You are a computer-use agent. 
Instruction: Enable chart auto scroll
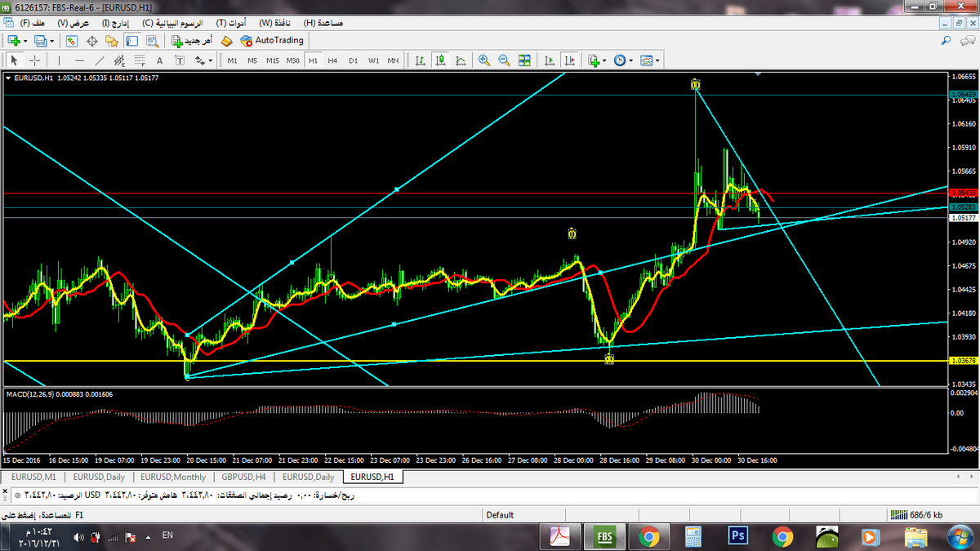click(x=550, y=60)
